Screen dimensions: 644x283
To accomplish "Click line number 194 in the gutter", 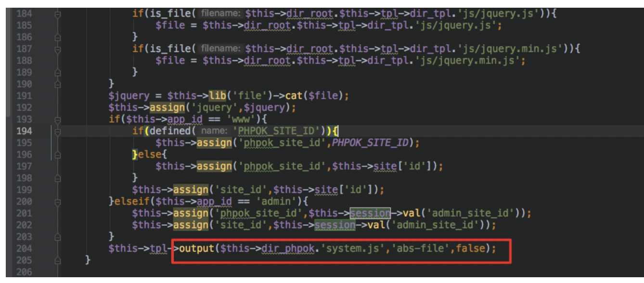I will pyautogui.click(x=24, y=131).
